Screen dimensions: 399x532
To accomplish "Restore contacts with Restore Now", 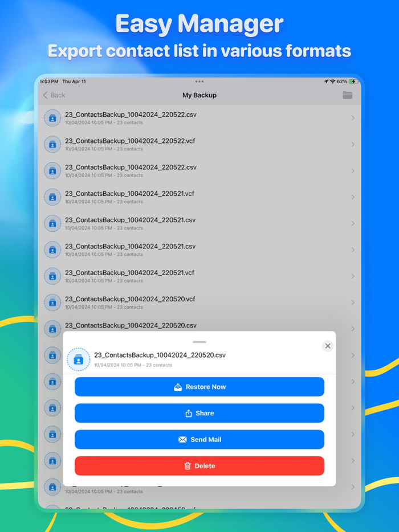I will [199, 387].
